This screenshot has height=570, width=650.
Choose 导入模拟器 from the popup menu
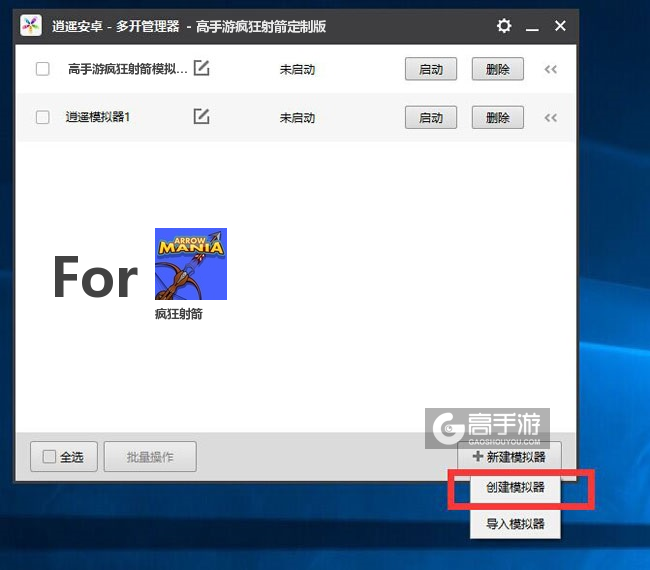coord(515,523)
